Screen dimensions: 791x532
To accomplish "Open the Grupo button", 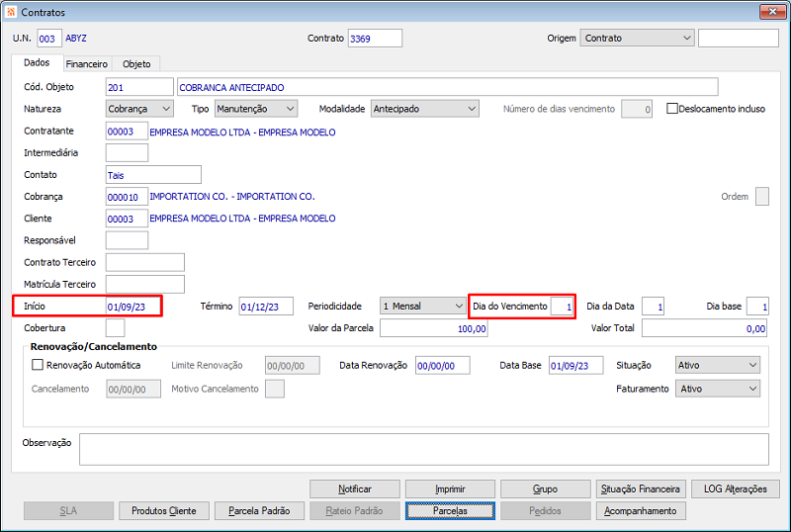I will pyautogui.click(x=546, y=488).
